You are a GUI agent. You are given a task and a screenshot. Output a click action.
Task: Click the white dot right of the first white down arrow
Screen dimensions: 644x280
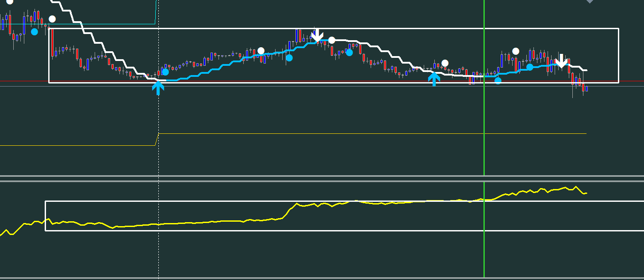tap(332, 40)
